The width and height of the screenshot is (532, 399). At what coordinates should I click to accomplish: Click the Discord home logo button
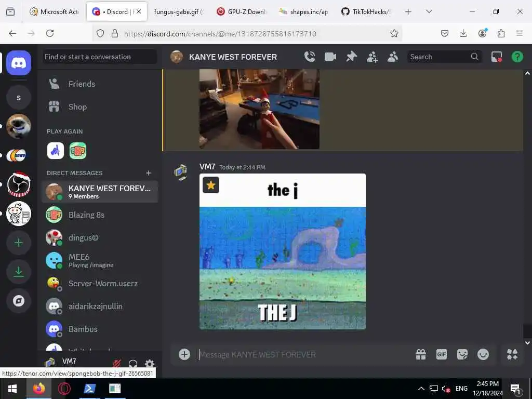pos(19,63)
